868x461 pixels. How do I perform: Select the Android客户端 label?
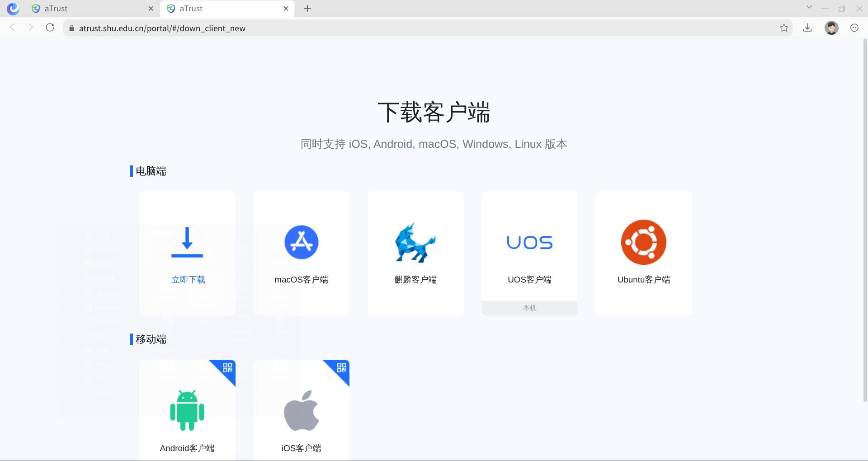[x=187, y=448]
